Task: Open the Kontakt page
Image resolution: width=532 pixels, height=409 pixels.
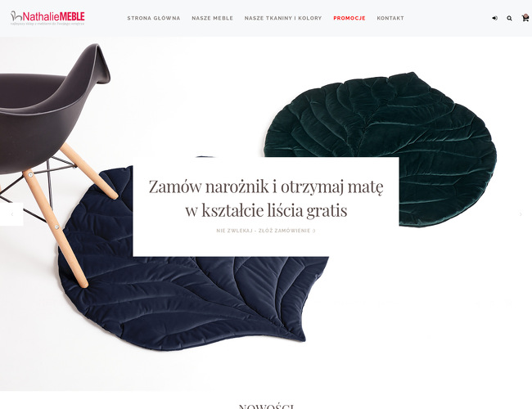Action: (x=390, y=18)
